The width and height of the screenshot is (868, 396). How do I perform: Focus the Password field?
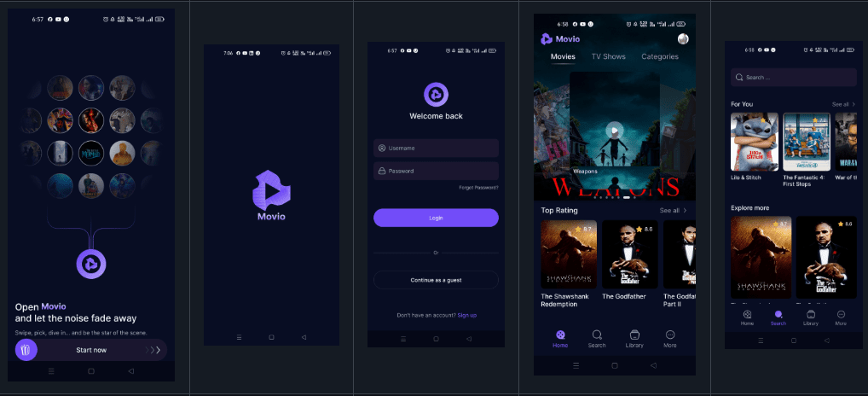pos(437,172)
